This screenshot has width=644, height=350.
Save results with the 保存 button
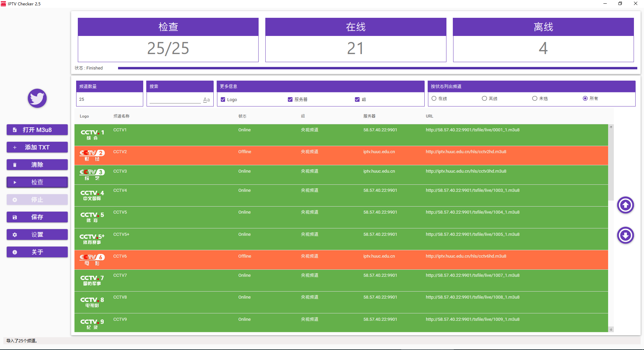[x=37, y=217]
